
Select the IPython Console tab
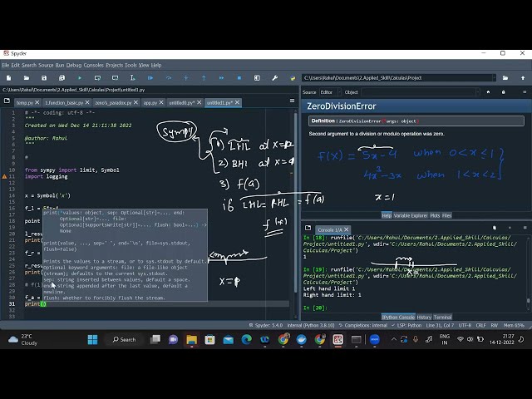click(x=398, y=317)
